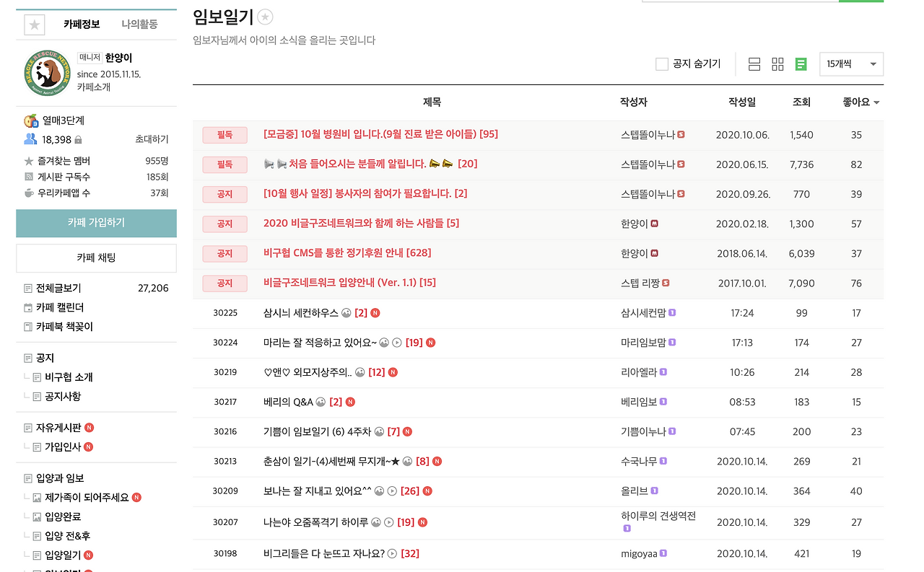Screen dimensions: 924x572
Task: Click the 카페 가입하기 button
Action: [x=96, y=223]
